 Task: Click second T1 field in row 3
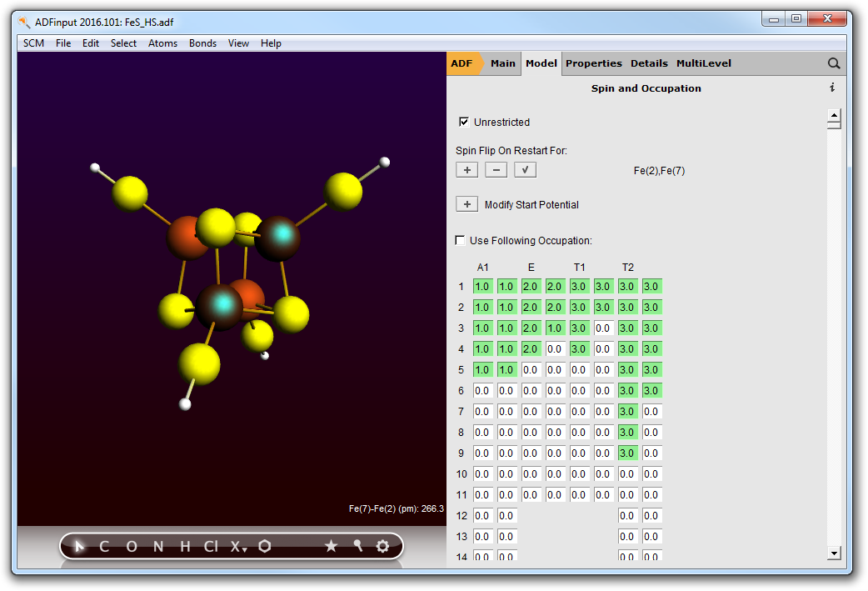603,328
